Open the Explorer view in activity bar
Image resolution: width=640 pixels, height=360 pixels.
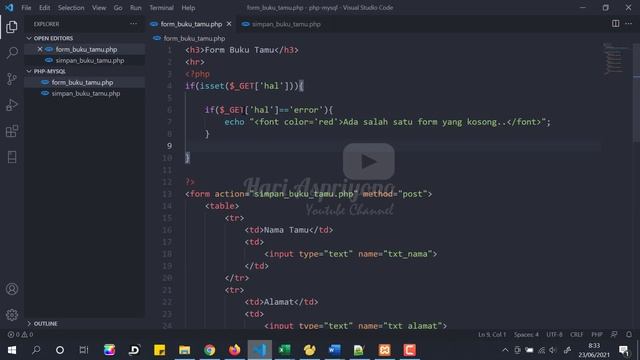tap(12, 27)
